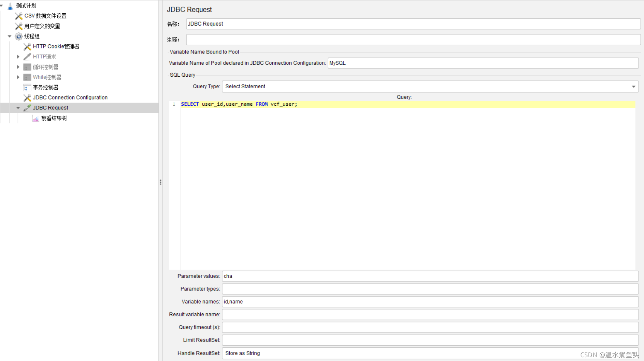
Task: Click the While控制器 icon
Action: tap(27, 77)
